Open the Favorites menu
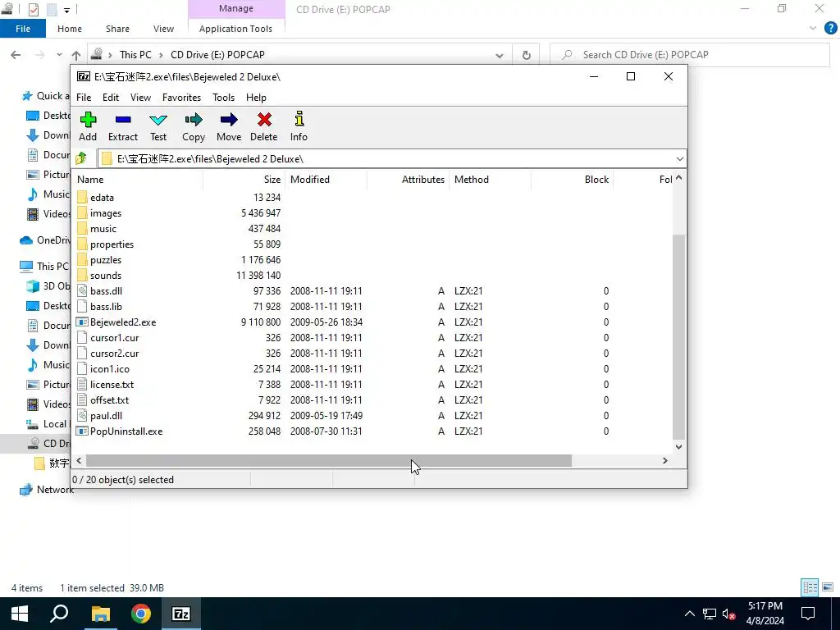The width and height of the screenshot is (840, 630). pos(181,98)
